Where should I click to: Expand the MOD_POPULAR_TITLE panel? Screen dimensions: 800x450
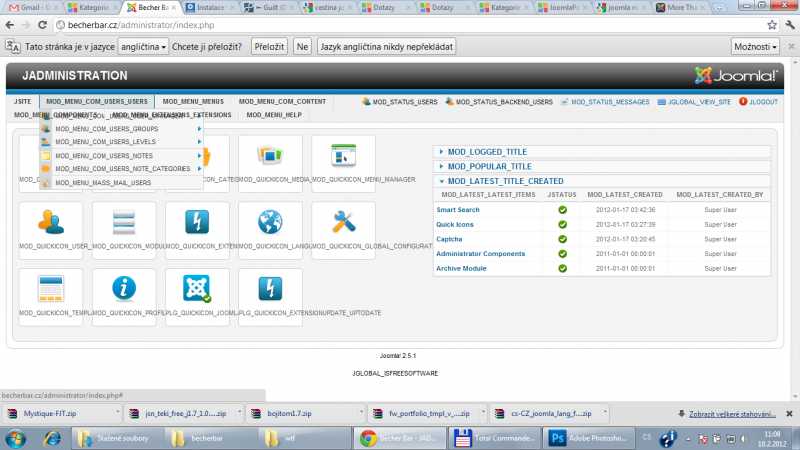coord(490,166)
